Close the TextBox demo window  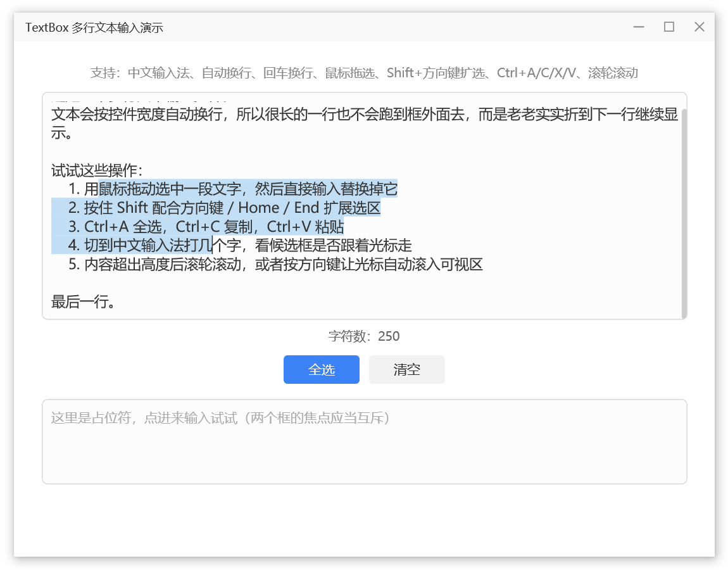tap(700, 27)
